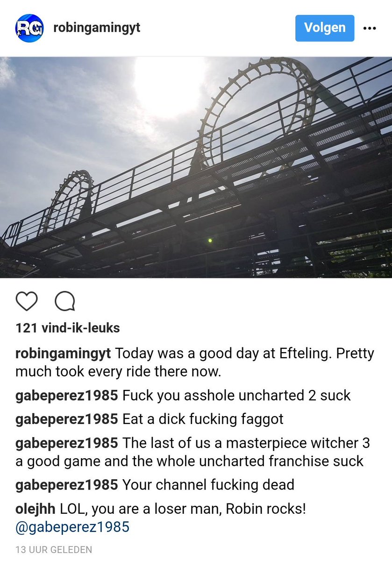View the 121 vind-ik-leuks likes list
Image resolution: width=392 pixels, height=561 pixels.
tap(68, 328)
